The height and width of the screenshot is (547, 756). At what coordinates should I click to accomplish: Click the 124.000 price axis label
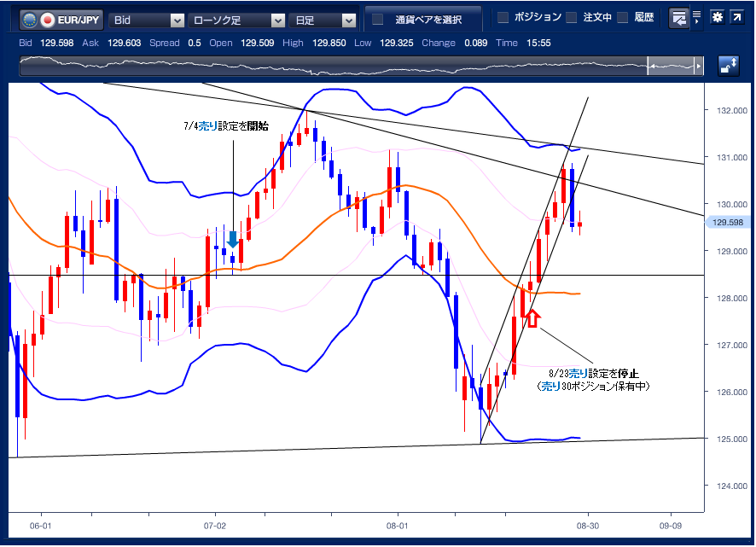pos(731,486)
